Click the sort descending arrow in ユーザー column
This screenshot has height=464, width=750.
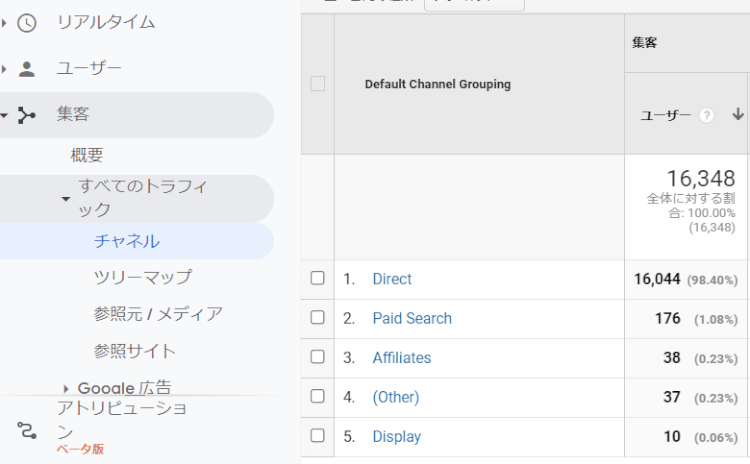click(x=738, y=114)
